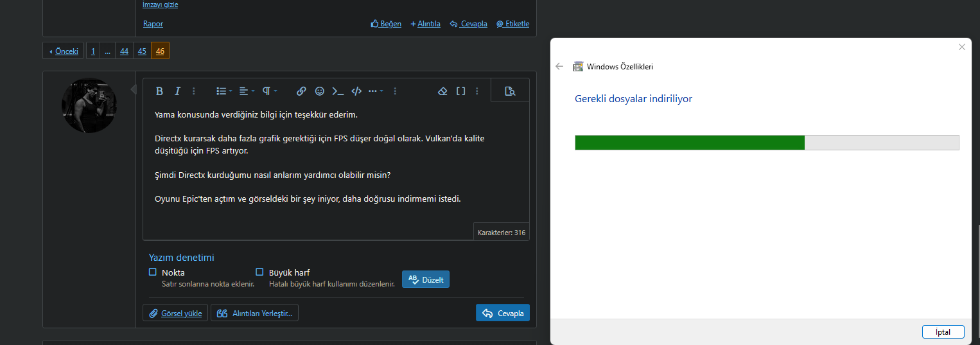Expand more options after the brackets icon
The width and height of the screenshot is (980, 345).
(477, 91)
